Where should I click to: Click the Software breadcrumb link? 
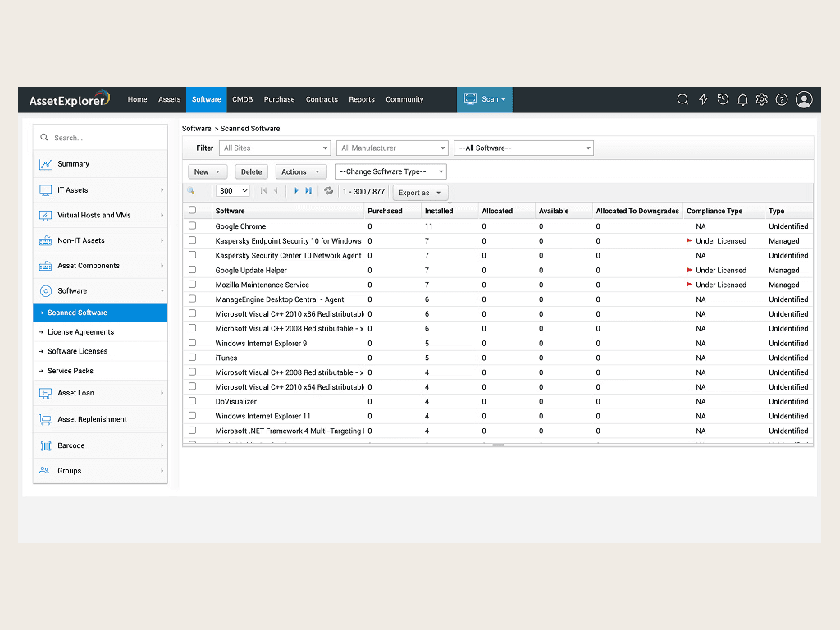tap(196, 129)
